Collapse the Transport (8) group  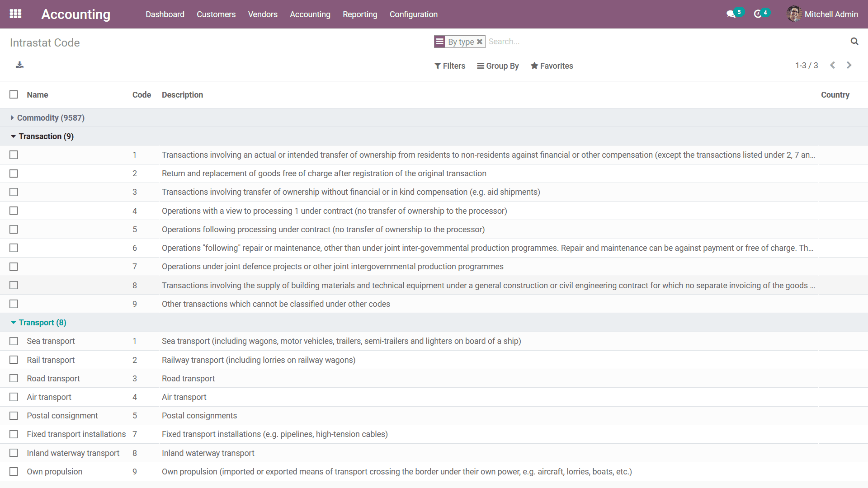(x=38, y=323)
